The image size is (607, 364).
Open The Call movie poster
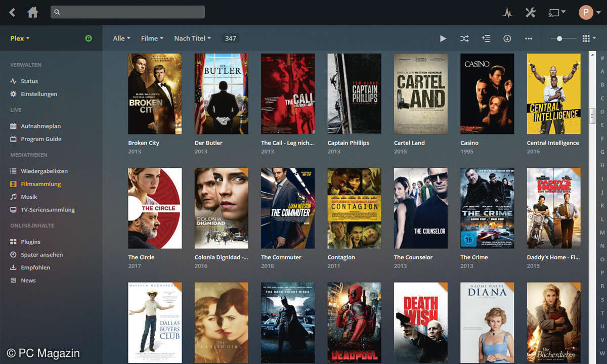288,94
